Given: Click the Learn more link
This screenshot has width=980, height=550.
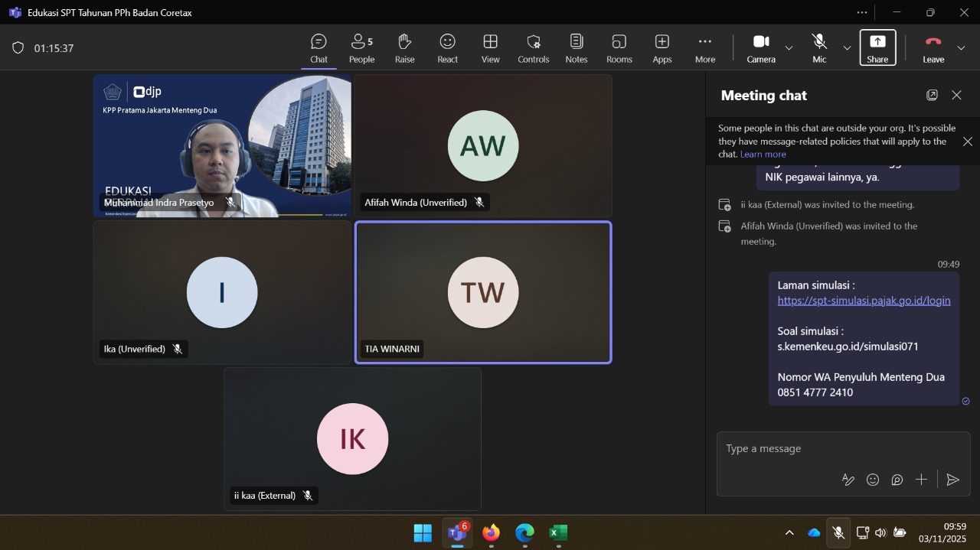Looking at the screenshot, I should pyautogui.click(x=763, y=155).
